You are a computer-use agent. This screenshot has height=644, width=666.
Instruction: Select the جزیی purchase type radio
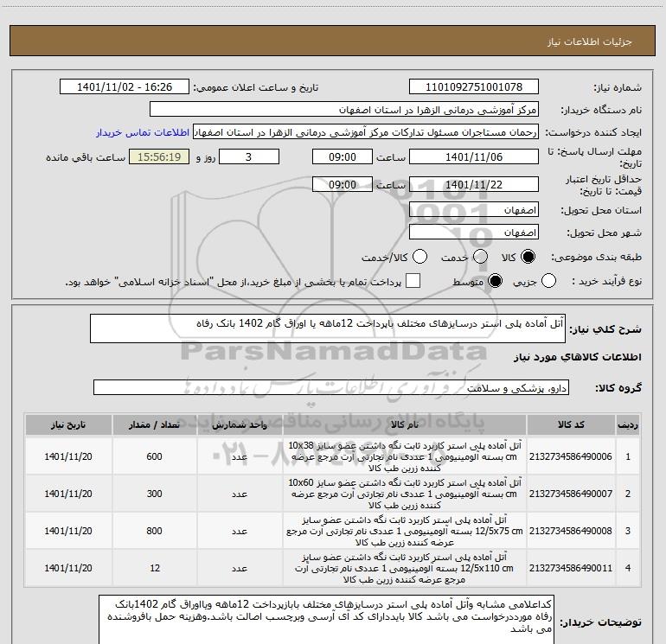pyautogui.click(x=548, y=281)
